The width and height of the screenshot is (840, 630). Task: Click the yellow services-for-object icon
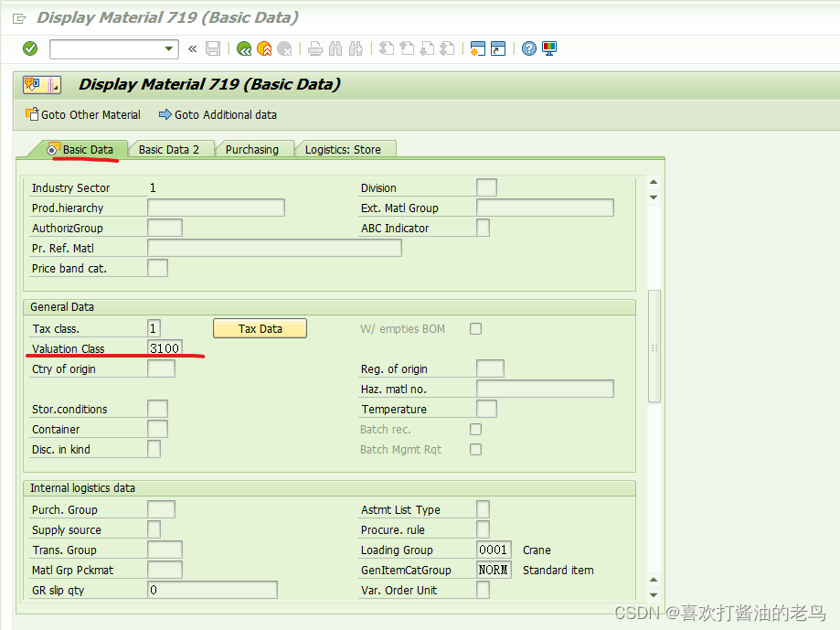pos(35,85)
